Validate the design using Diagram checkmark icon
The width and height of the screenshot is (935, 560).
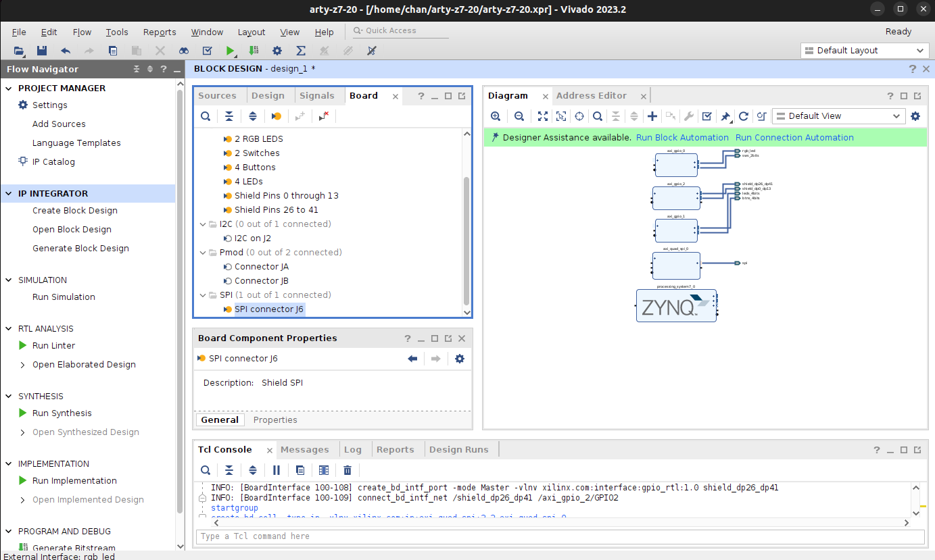(706, 116)
